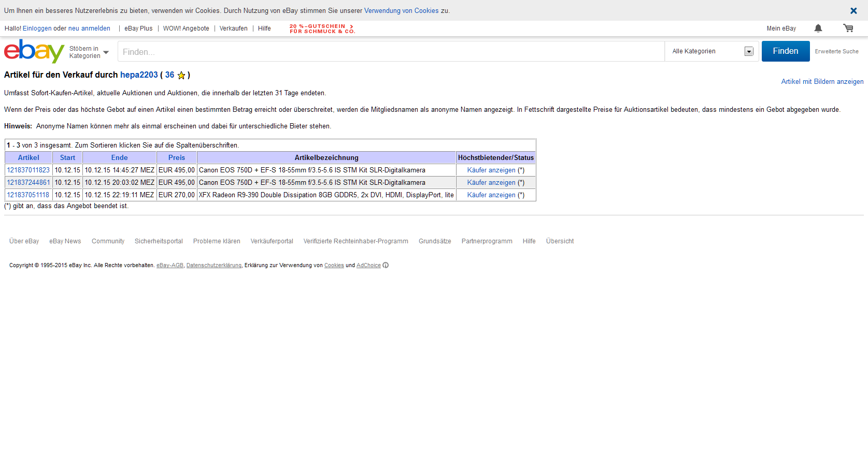868x468 pixels.
Task: Open eBay News footer link
Action: (x=65, y=241)
